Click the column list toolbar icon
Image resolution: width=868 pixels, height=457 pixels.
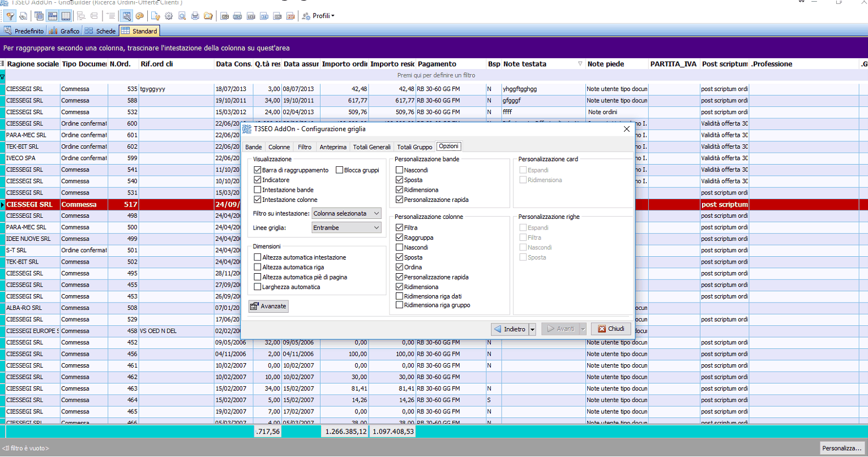click(39, 16)
